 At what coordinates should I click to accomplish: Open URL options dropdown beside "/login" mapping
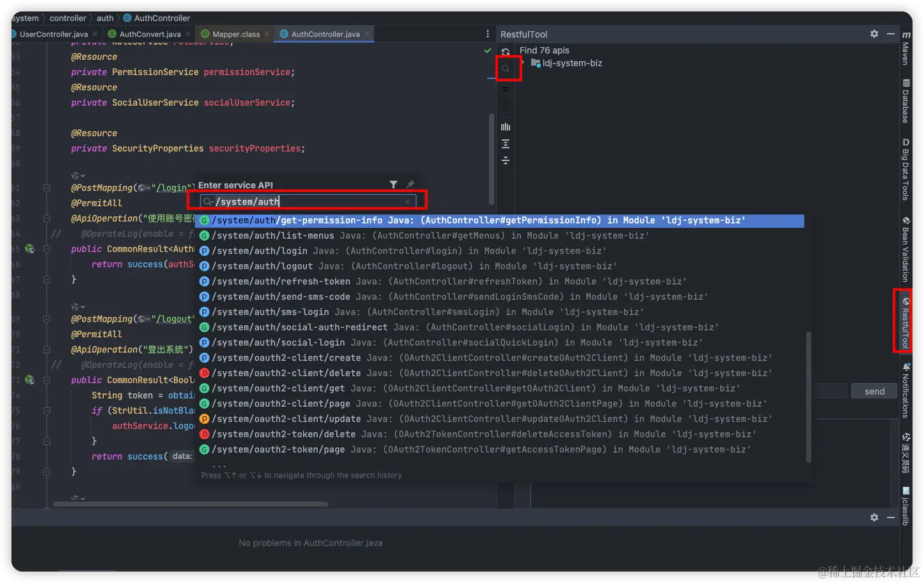tap(144, 188)
